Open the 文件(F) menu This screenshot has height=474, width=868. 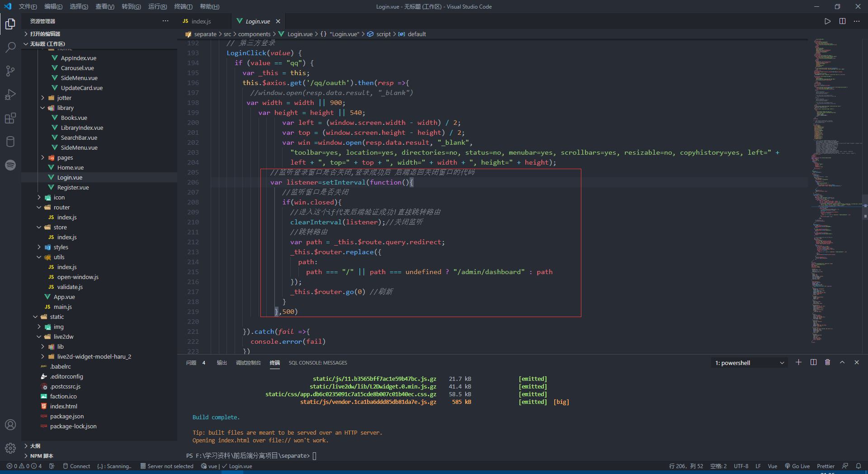[x=28, y=6]
